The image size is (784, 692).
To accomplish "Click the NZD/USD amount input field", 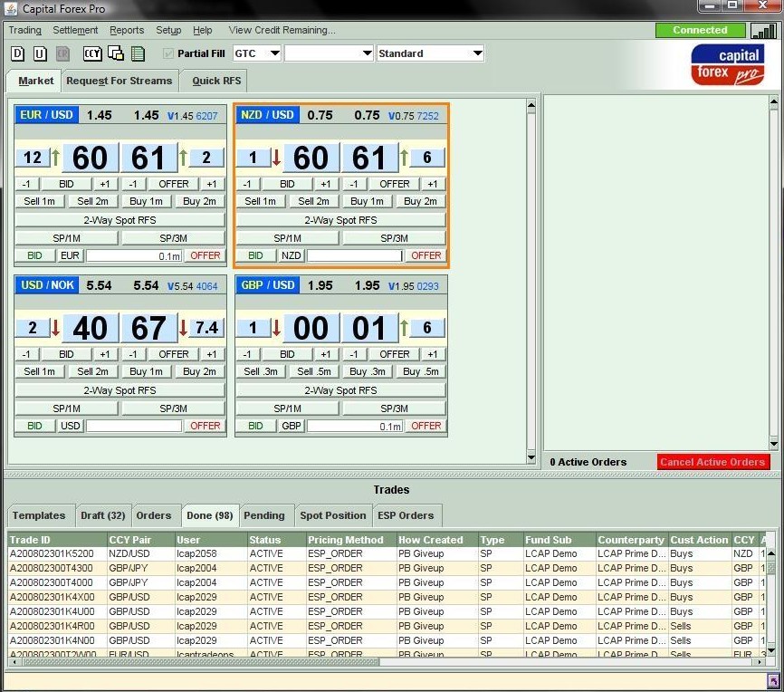I will (x=355, y=256).
